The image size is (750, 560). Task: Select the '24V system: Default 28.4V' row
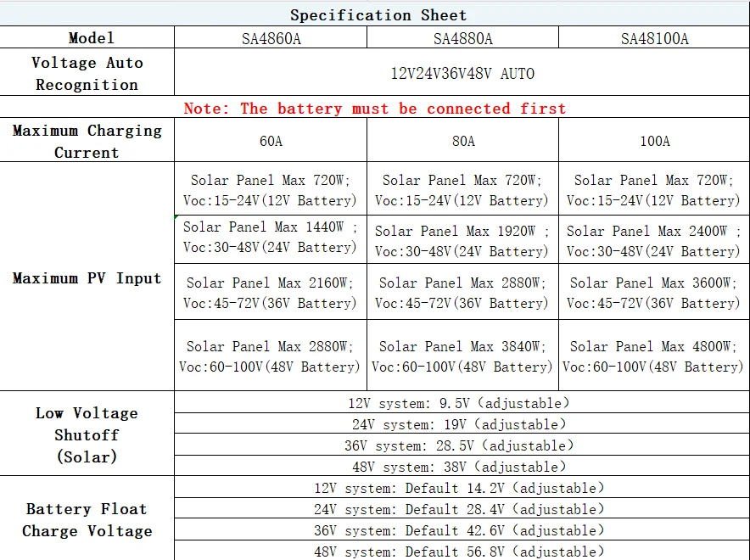click(462, 508)
